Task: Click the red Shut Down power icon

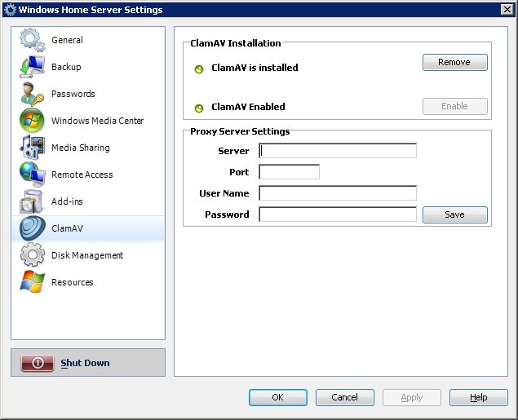Action: coord(38,363)
